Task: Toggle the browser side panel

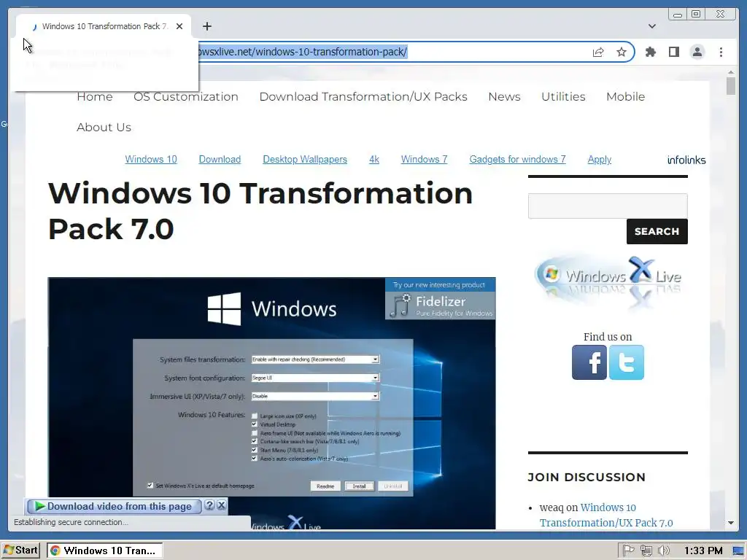Action: point(673,52)
